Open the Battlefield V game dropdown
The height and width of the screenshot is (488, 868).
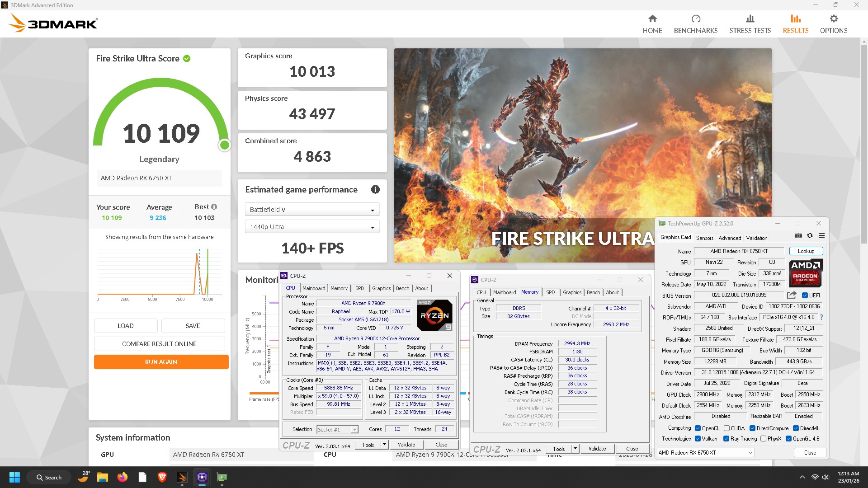click(x=312, y=210)
